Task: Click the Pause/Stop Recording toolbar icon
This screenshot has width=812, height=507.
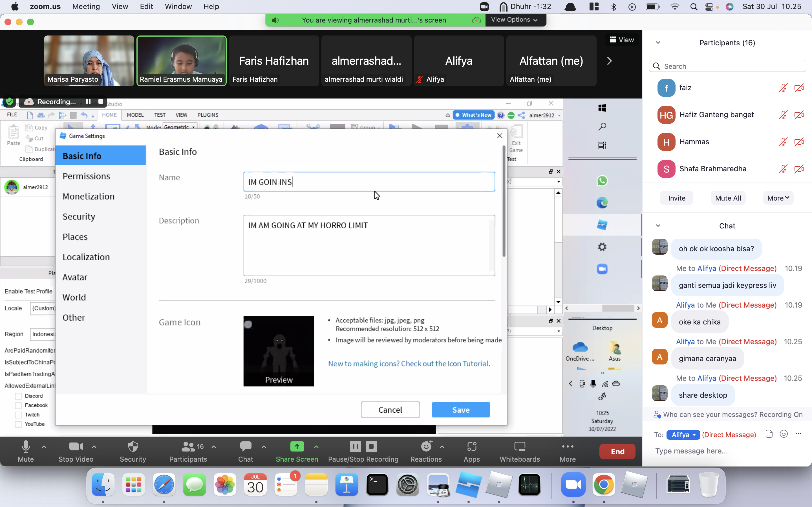Action: click(x=364, y=451)
